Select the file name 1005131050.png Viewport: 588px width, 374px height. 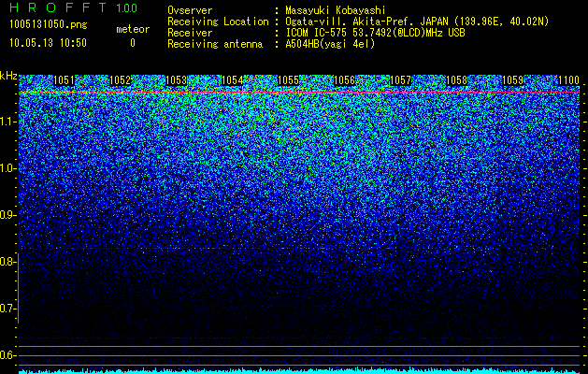(x=48, y=24)
